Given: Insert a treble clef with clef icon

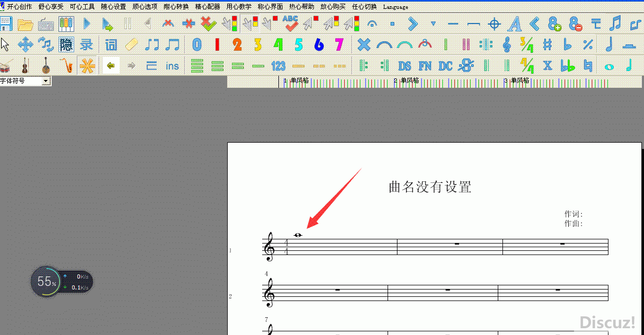Looking at the screenshot, I should point(507,45).
